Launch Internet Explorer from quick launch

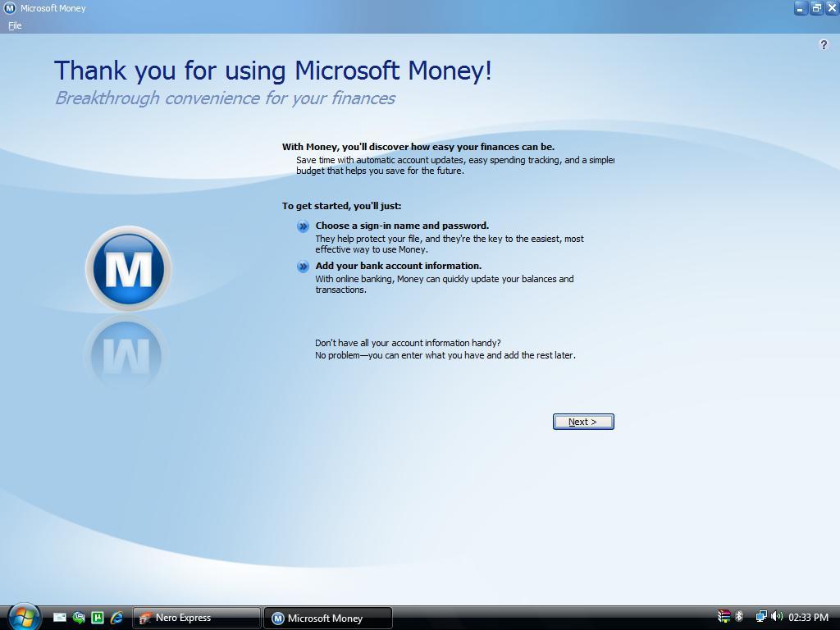[x=116, y=618]
